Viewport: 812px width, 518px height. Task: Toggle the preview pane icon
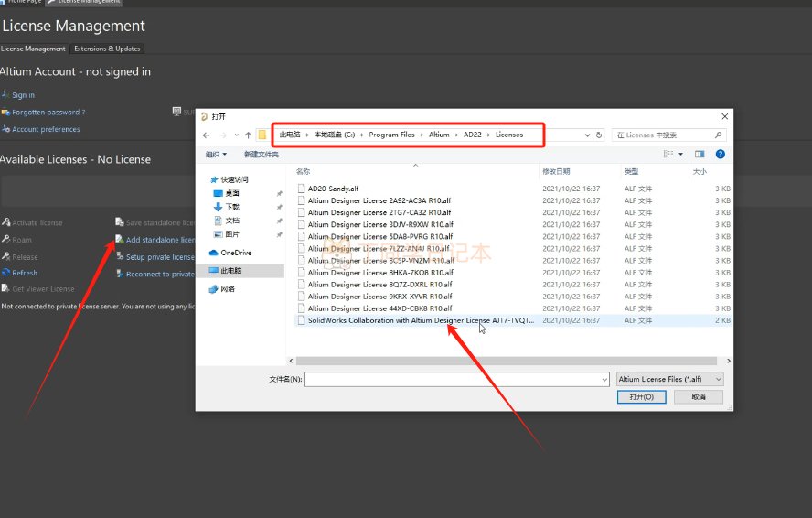coord(700,155)
